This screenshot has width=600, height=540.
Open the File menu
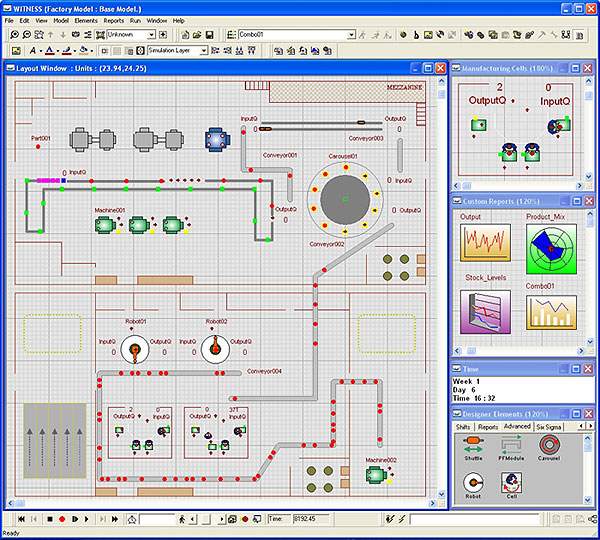[9, 21]
